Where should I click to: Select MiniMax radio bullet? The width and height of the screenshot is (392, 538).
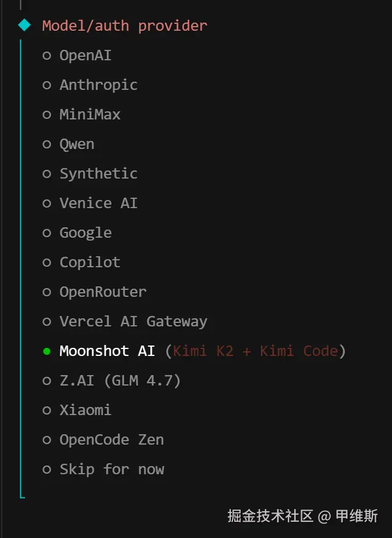47,115
